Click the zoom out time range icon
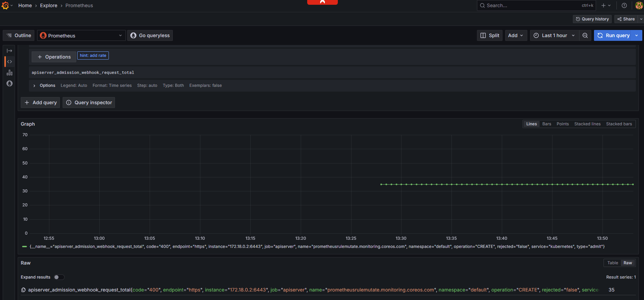The height and width of the screenshot is (300, 644). 585,35
